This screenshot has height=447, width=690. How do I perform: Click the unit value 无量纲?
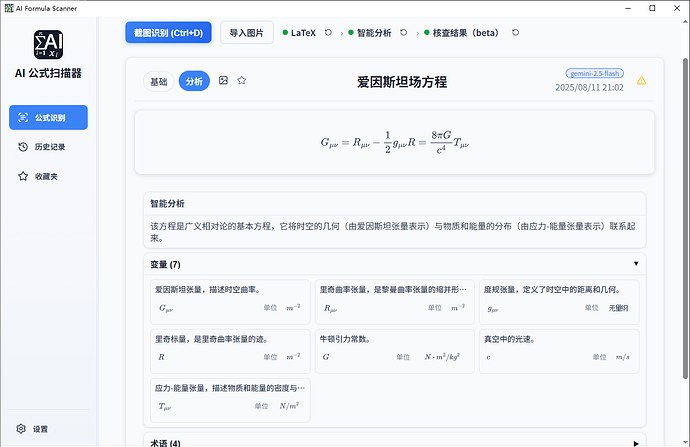click(x=618, y=308)
